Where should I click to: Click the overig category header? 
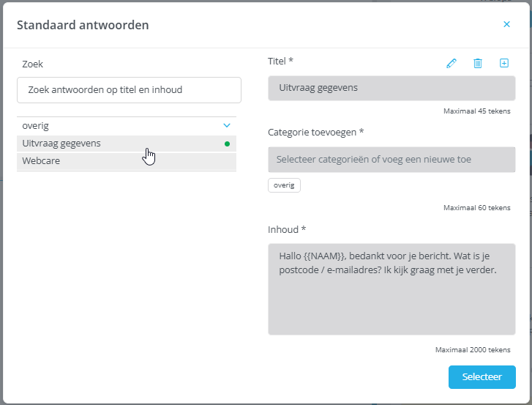tap(127, 126)
